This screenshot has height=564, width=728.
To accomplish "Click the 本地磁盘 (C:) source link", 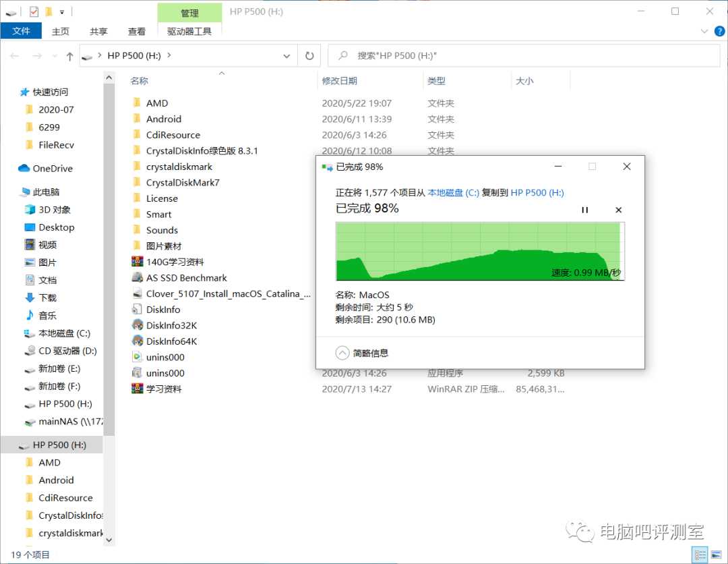I will [453, 193].
